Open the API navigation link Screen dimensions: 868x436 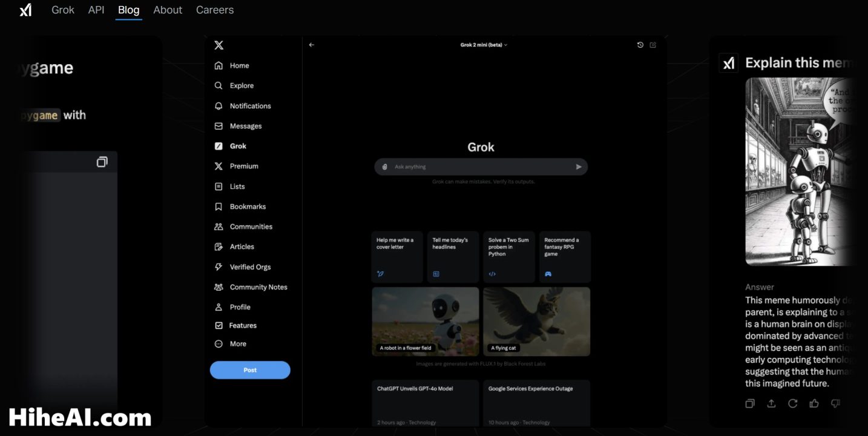pos(96,10)
